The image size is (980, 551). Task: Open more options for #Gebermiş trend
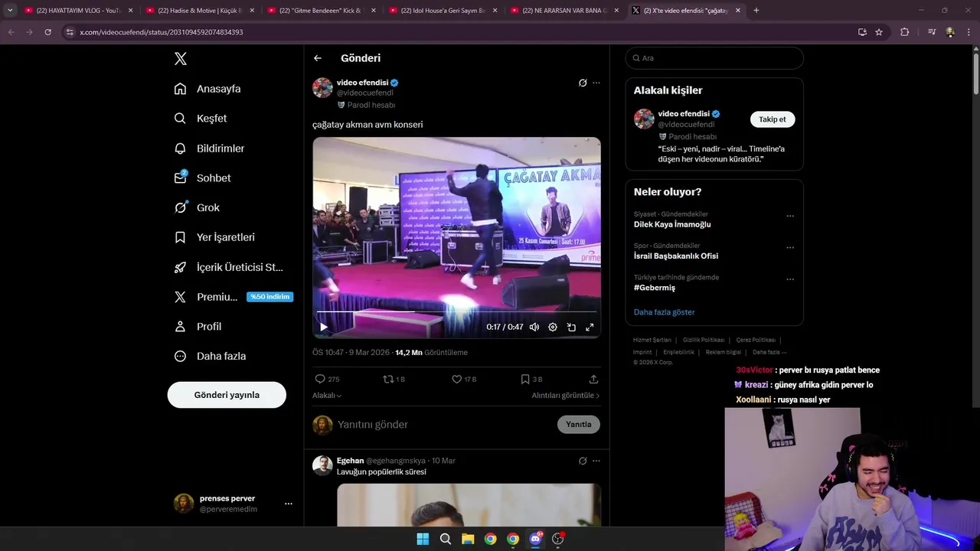(790, 279)
